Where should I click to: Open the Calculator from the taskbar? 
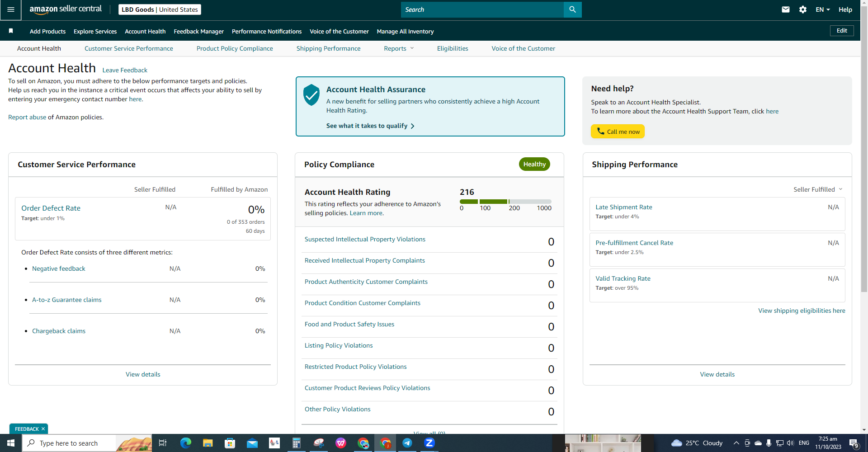click(297, 443)
